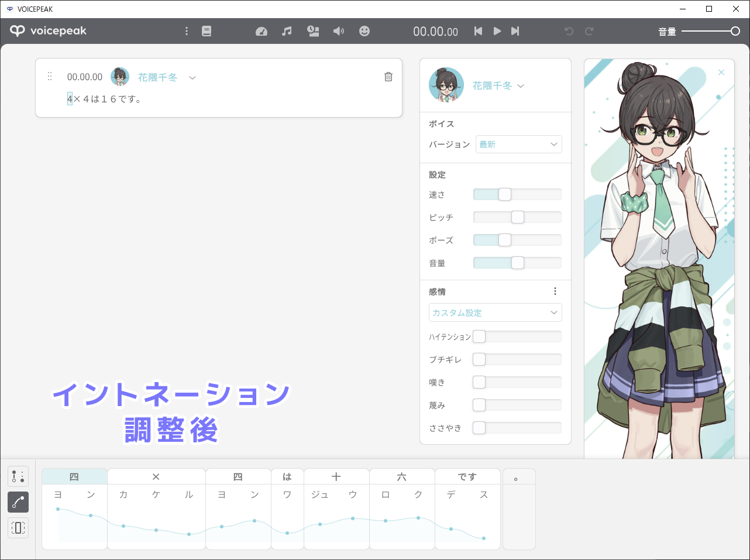Screen dimensions: 750x560
Task: Select the accent adjustment mode icon
Action: point(18,476)
